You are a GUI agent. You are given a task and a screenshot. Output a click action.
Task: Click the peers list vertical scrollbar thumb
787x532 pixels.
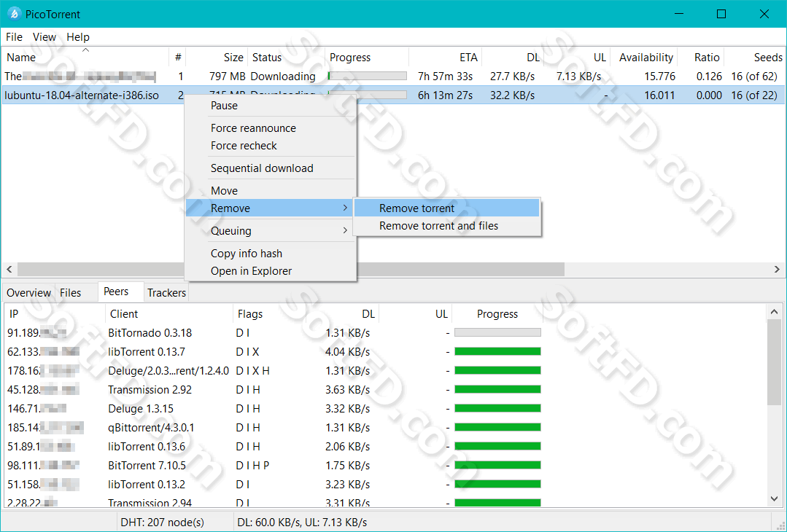pos(775,362)
